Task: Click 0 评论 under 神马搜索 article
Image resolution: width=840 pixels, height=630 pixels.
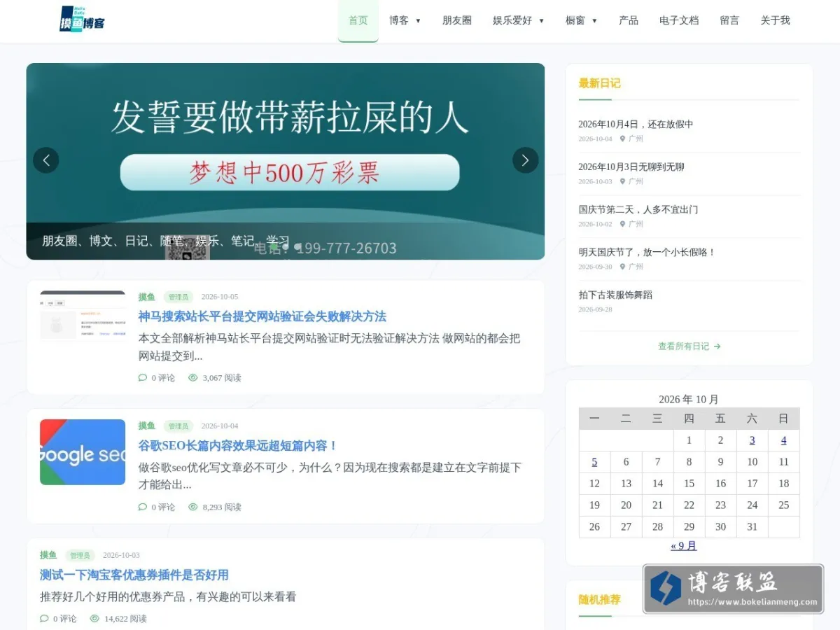Action: [163, 378]
